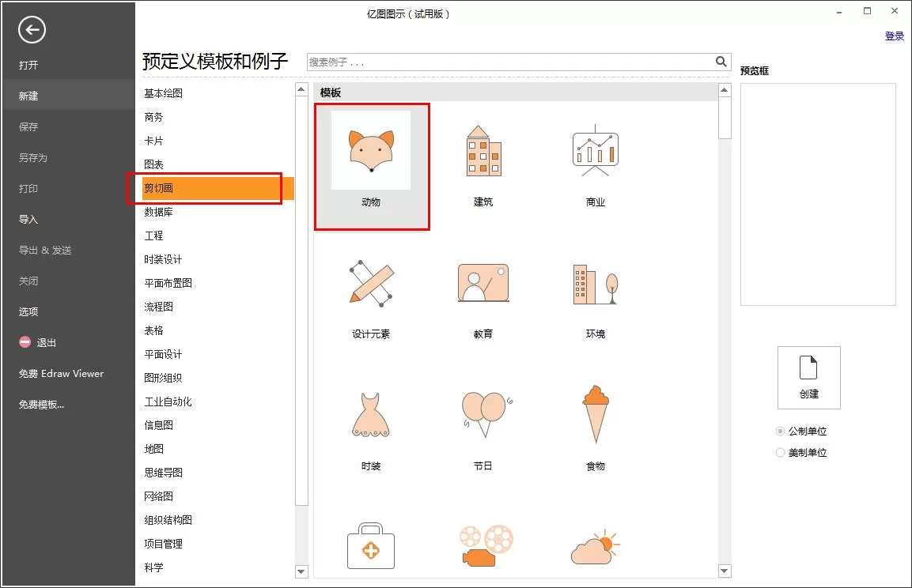Select the 公制单位 radio button
Image resolution: width=912 pixels, height=588 pixels.
[781, 432]
